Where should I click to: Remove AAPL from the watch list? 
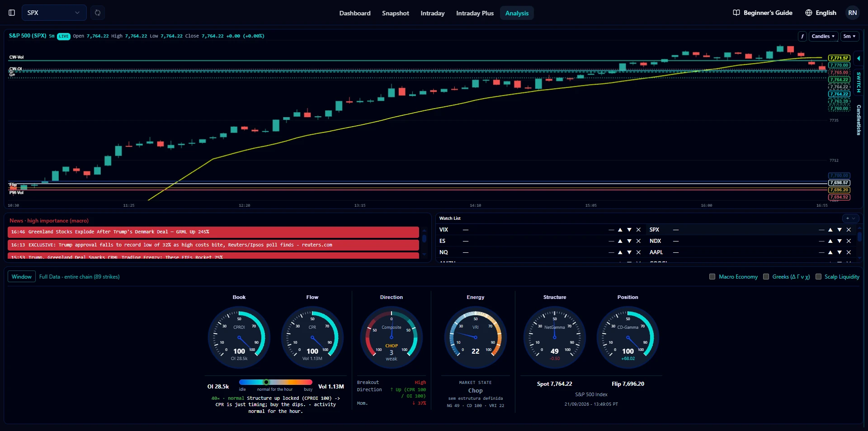[849, 252]
